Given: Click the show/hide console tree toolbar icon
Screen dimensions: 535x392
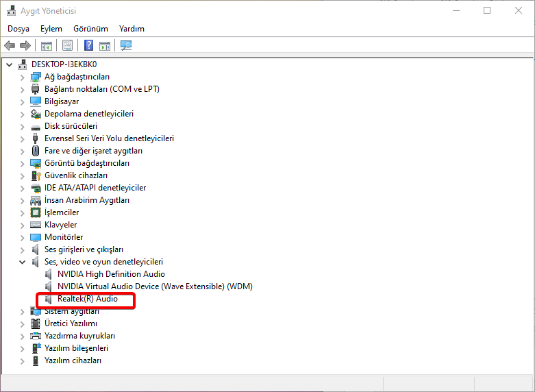Looking at the screenshot, I should 47,45.
